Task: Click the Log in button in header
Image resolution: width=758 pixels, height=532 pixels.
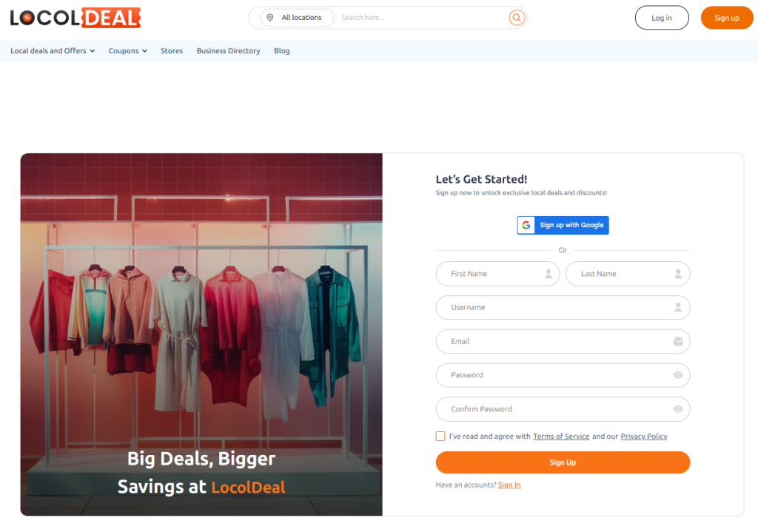Action: [662, 18]
